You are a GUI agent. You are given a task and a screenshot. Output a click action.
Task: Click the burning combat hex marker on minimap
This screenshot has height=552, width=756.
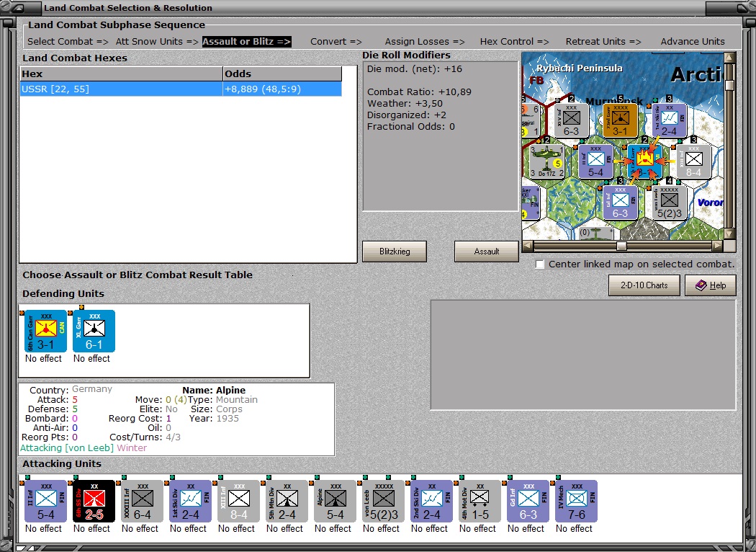tap(644, 161)
